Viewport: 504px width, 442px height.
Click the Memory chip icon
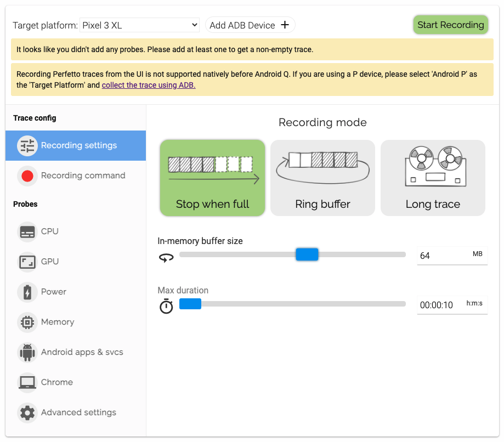coord(27,322)
